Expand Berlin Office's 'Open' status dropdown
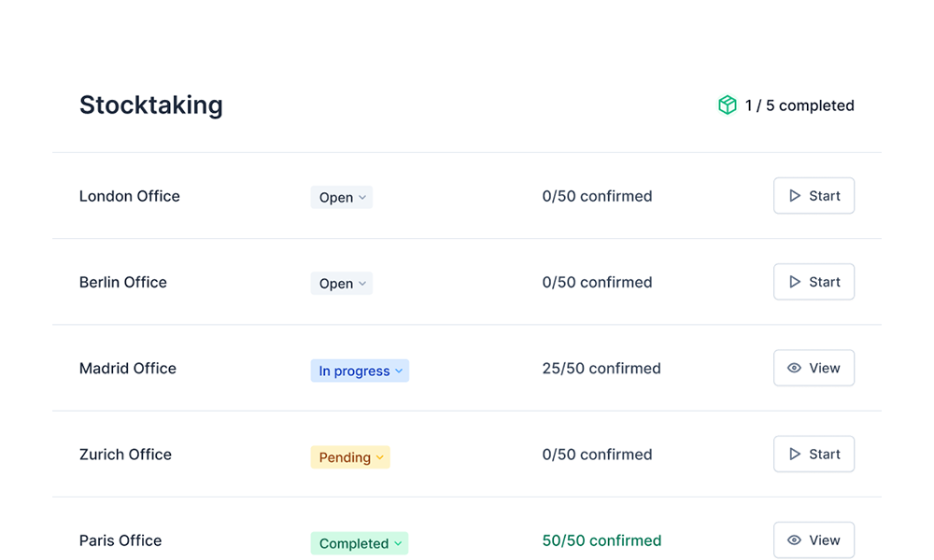This screenshot has width=934, height=560. point(341,283)
